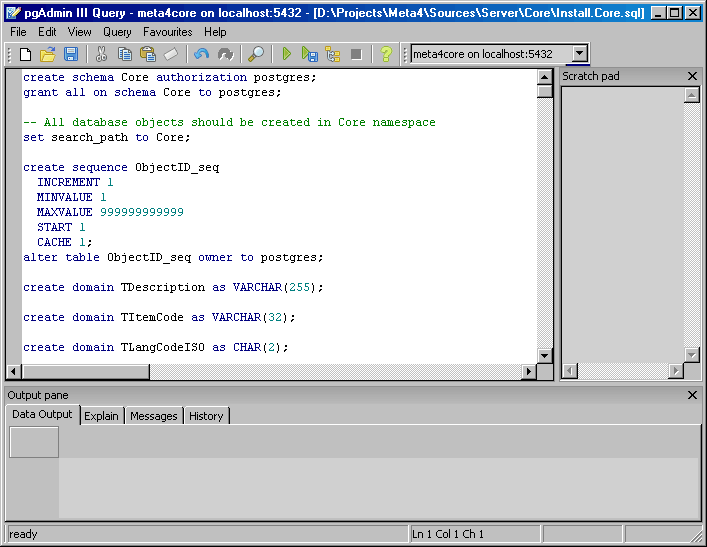The width and height of the screenshot is (707, 547).
Task: Open the File menu
Action: click(18, 32)
